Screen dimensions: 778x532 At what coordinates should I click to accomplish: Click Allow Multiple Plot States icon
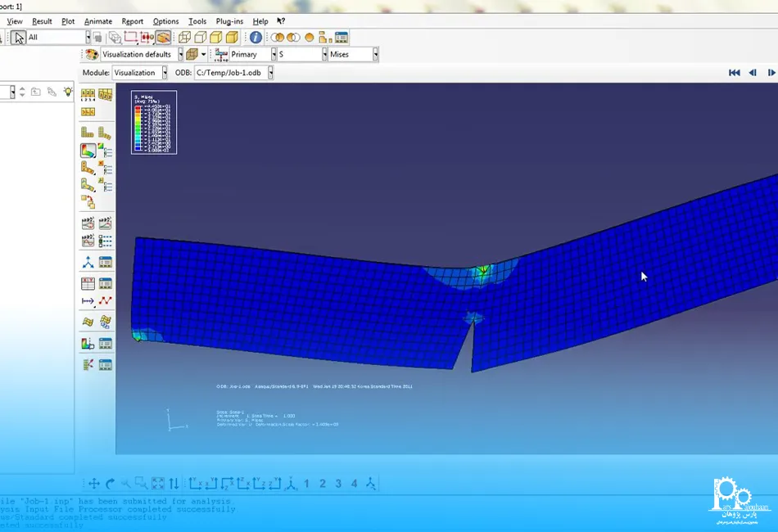88,202
